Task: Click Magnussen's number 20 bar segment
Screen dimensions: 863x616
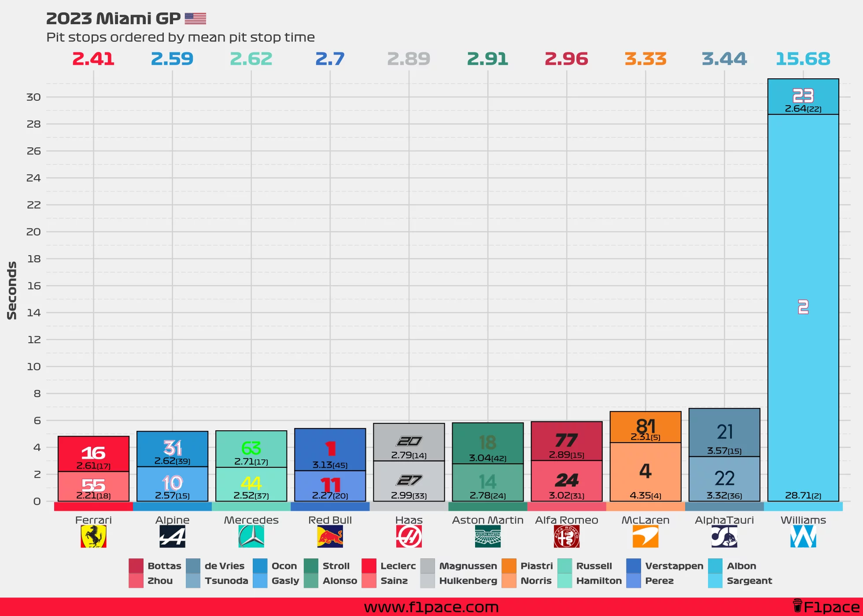Action: (409, 442)
